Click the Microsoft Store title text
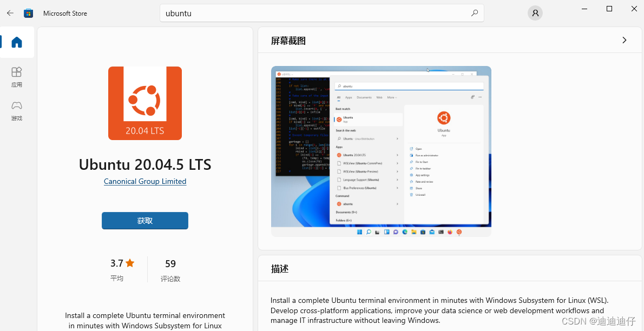 coord(65,14)
